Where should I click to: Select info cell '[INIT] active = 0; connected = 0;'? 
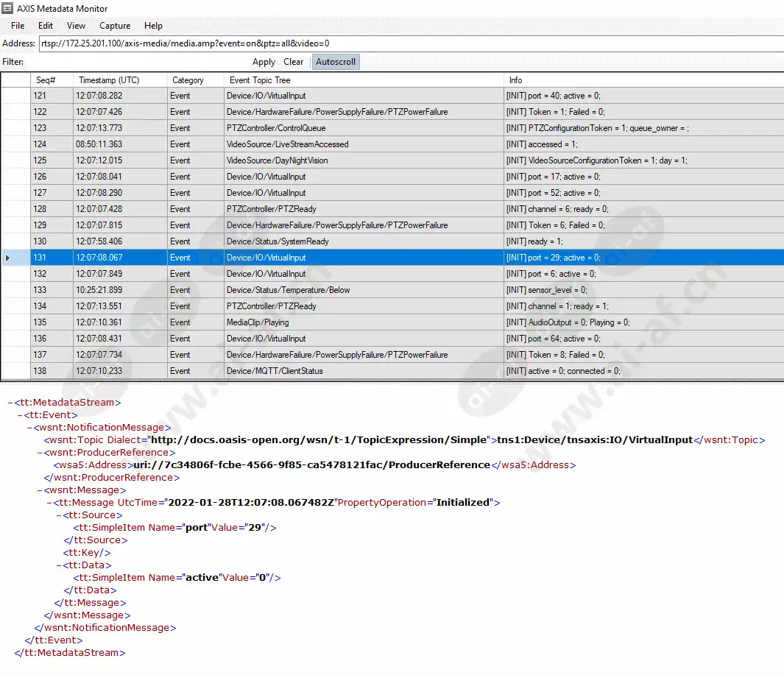tap(644, 371)
